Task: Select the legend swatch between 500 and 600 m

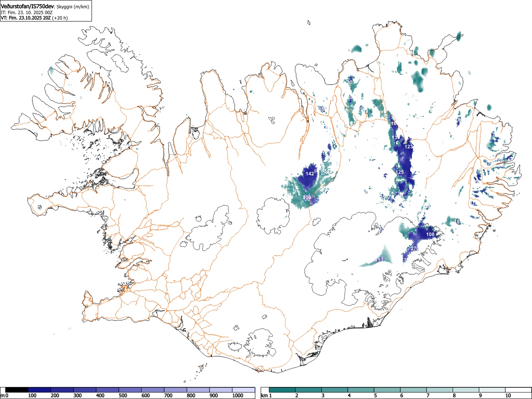Action: 130,390
